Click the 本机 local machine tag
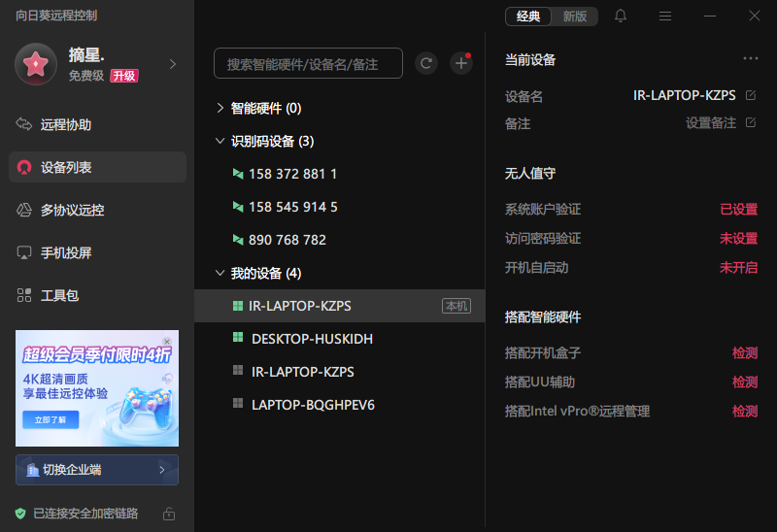777x532 pixels. (x=456, y=306)
